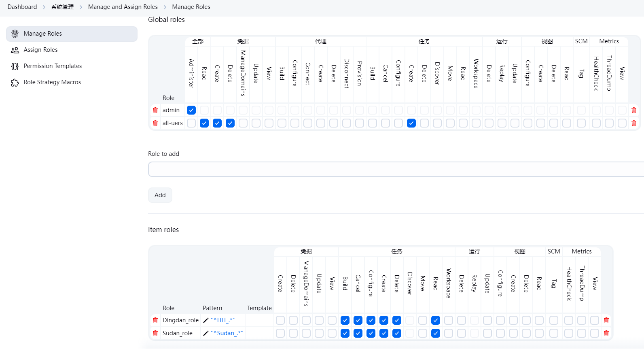644x349 pixels.
Task: Open breadcrumb chevron after 系统管理
Action: click(81, 7)
